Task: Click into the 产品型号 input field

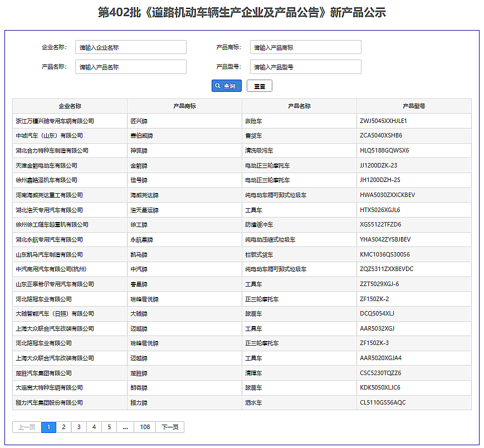Action: click(305, 67)
